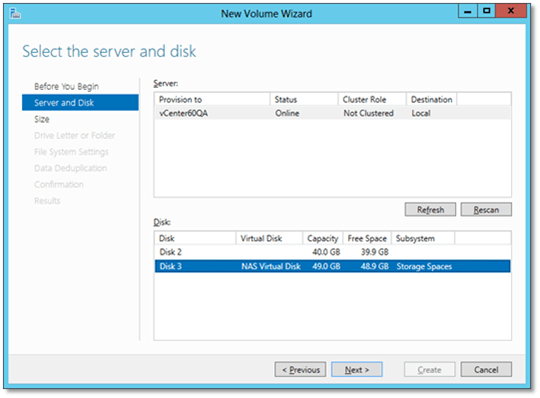This screenshot has width=540, height=398.
Task: Click the wizard icon in title bar
Action: click(x=15, y=13)
